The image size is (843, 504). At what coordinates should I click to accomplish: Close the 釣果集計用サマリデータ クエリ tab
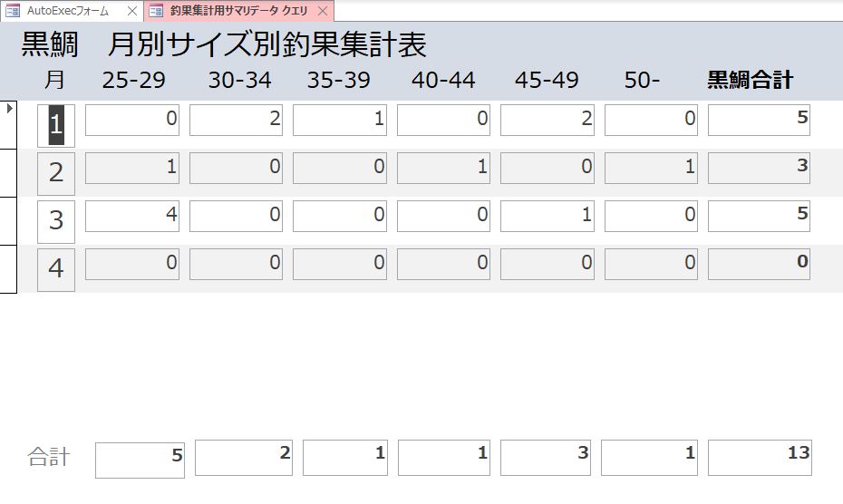pos(323,11)
